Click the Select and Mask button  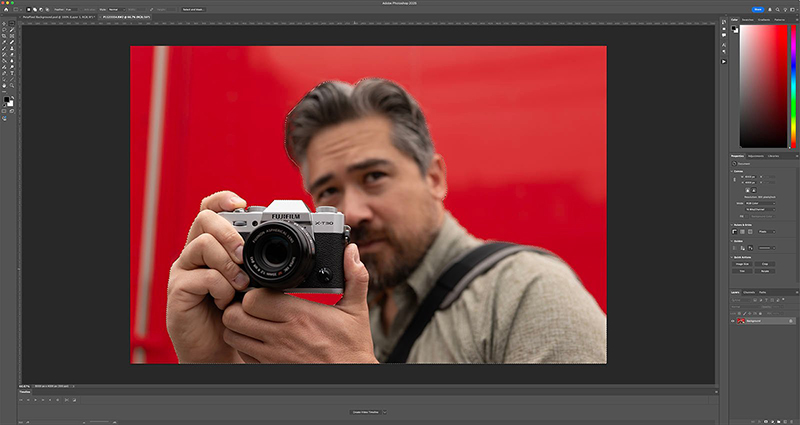(x=194, y=9)
